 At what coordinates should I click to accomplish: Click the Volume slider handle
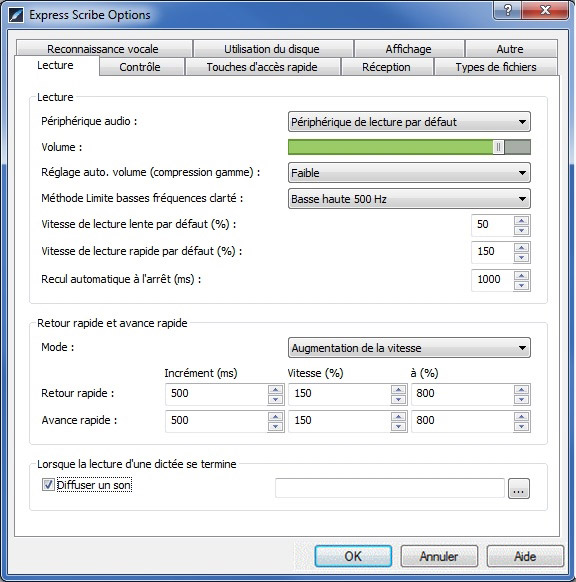pyautogui.click(x=498, y=147)
